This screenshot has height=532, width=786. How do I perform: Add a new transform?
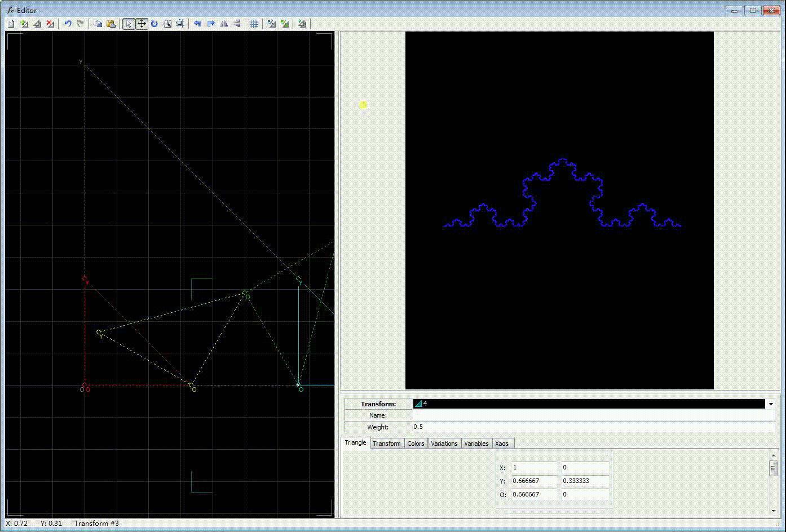click(24, 24)
